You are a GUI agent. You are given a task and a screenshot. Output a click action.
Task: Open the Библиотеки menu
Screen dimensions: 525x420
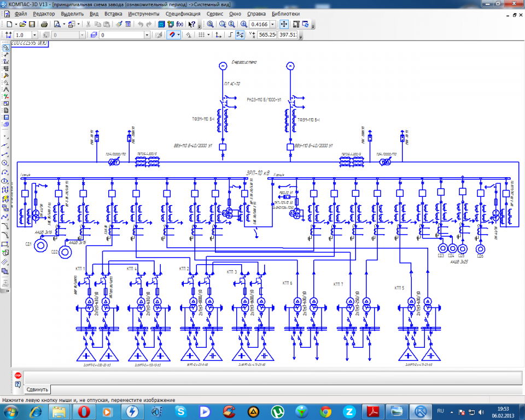click(285, 14)
